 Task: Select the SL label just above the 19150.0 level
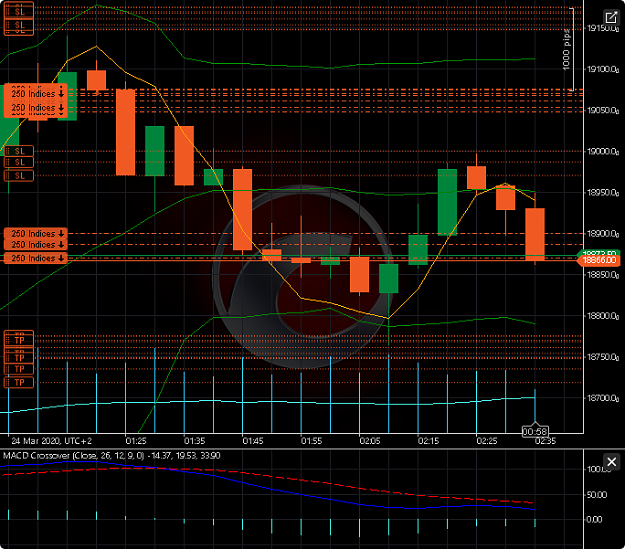(19, 26)
